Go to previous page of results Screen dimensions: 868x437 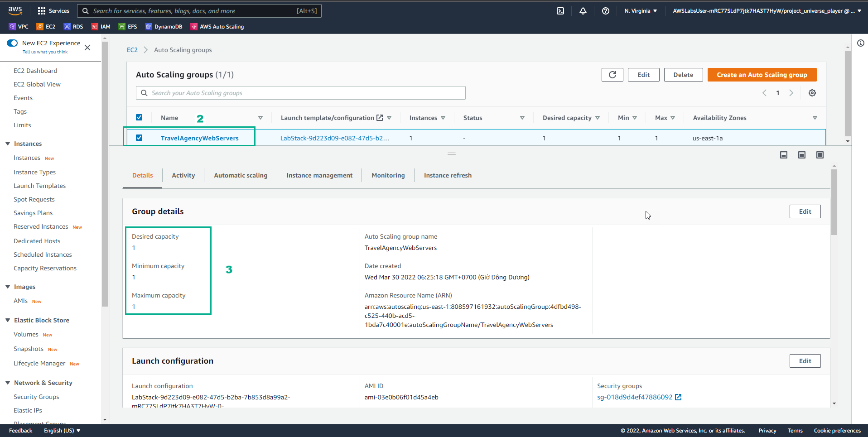coord(764,93)
